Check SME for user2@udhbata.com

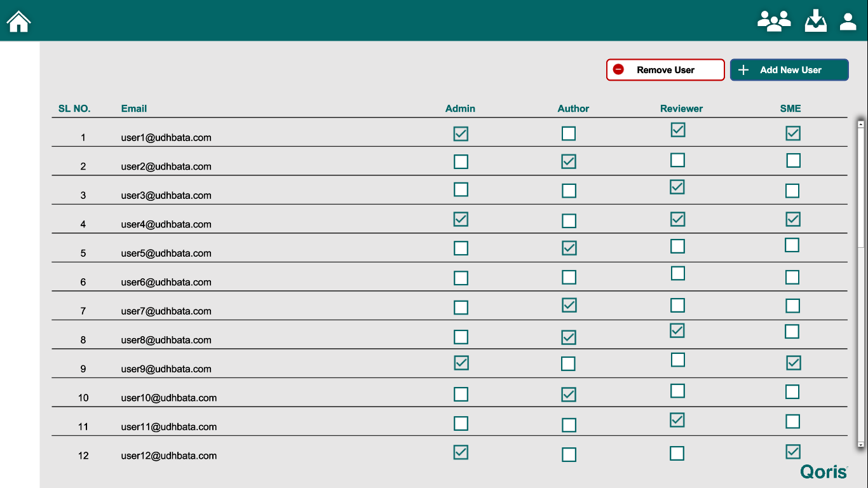pyautogui.click(x=793, y=160)
